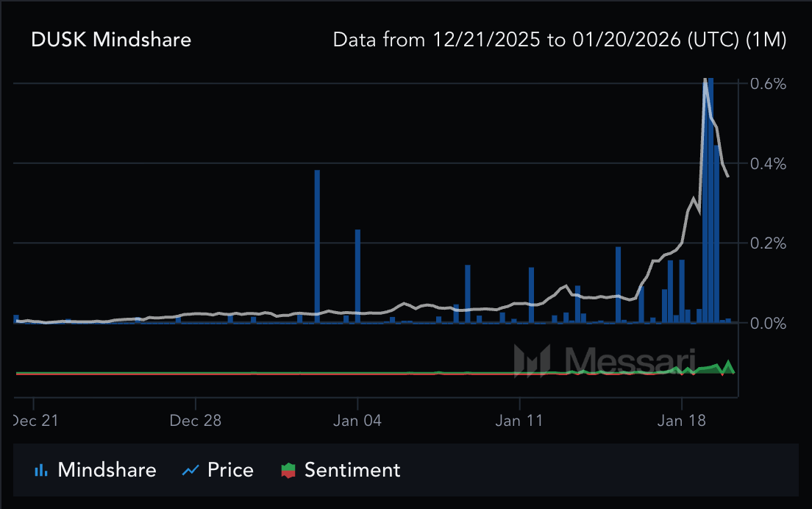
Task: Click the 0.6% y-axis tick label
Action: (x=768, y=84)
